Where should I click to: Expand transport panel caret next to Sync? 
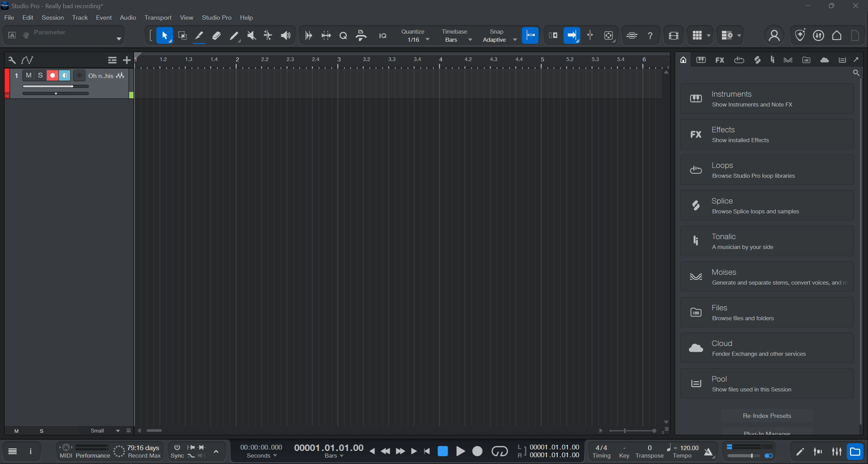216,451
